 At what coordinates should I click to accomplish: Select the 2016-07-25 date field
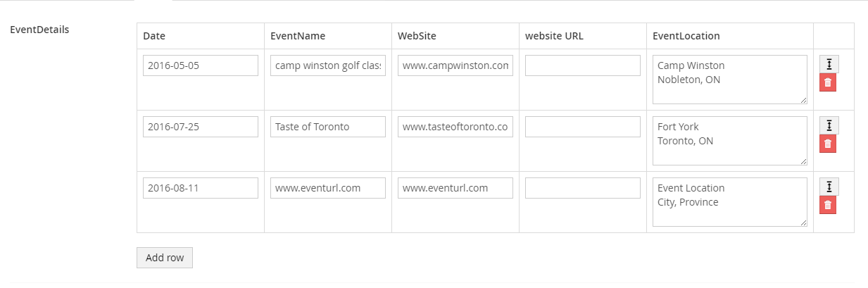point(201,127)
